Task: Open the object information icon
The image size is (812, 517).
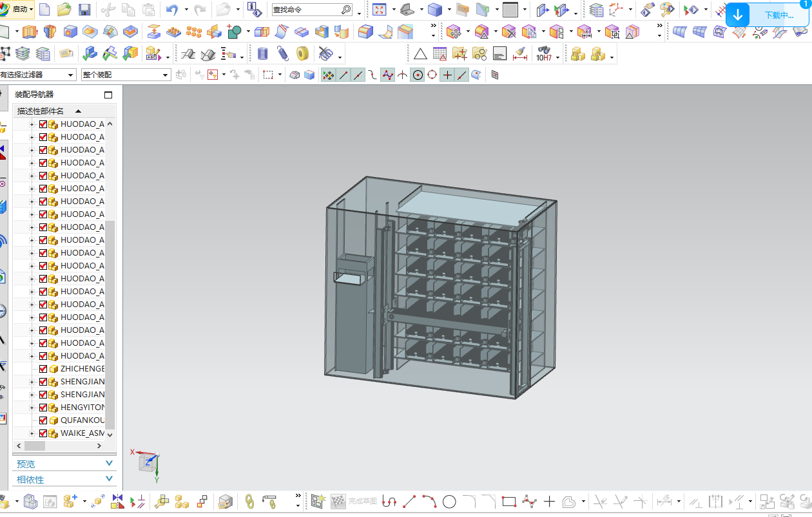Action: (255, 10)
